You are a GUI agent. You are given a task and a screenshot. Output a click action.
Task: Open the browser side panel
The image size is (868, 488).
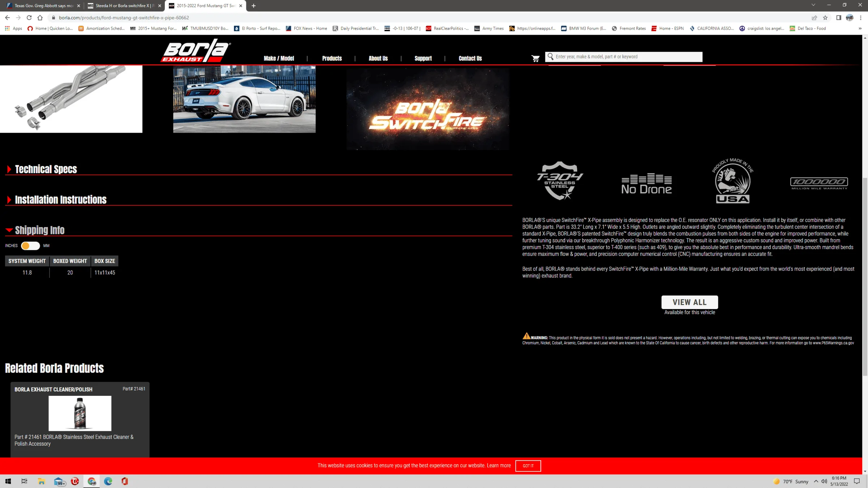click(839, 17)
